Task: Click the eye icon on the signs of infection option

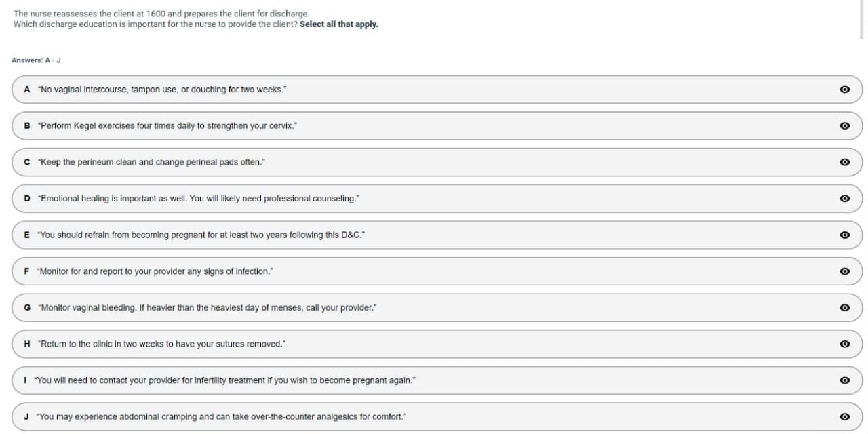Action: [x=844, y=271]
